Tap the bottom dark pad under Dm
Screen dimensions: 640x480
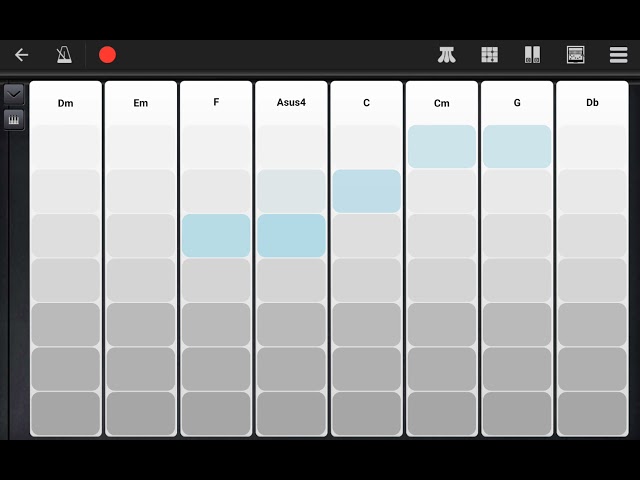point(65,413)
